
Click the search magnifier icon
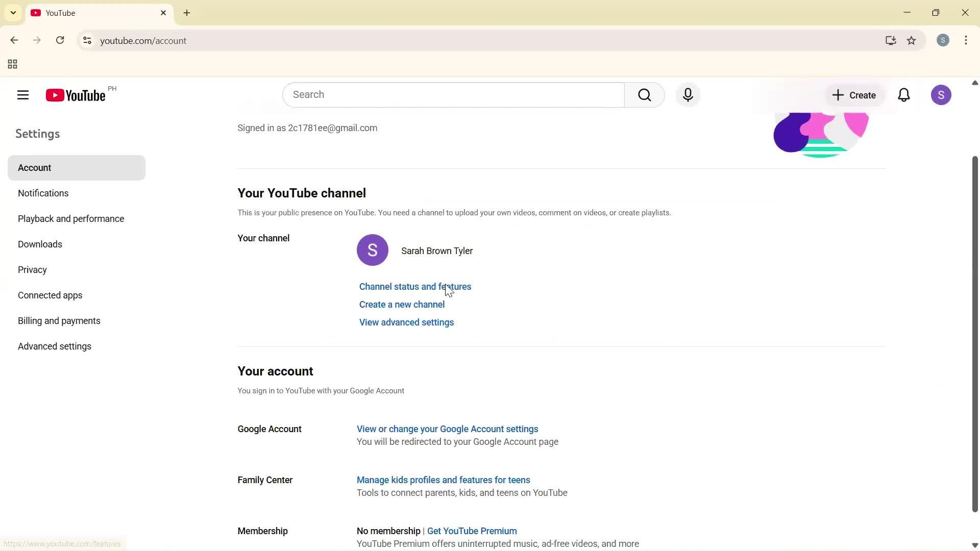click(x=644, y=95)
